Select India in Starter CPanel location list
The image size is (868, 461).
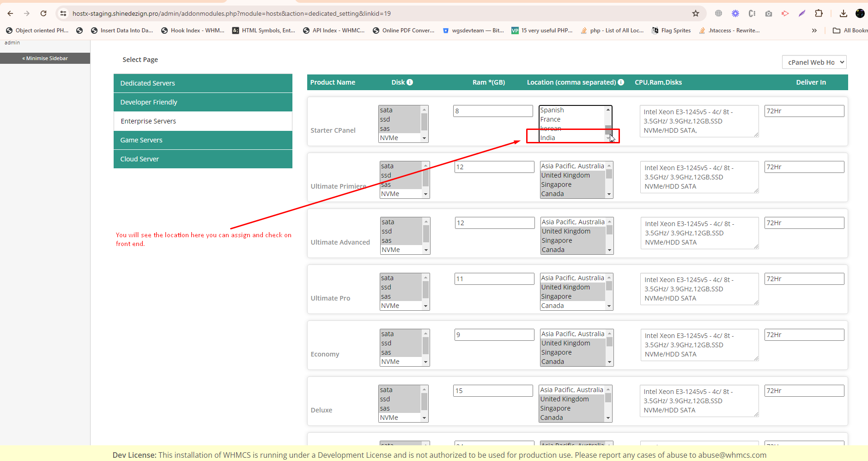571,138
